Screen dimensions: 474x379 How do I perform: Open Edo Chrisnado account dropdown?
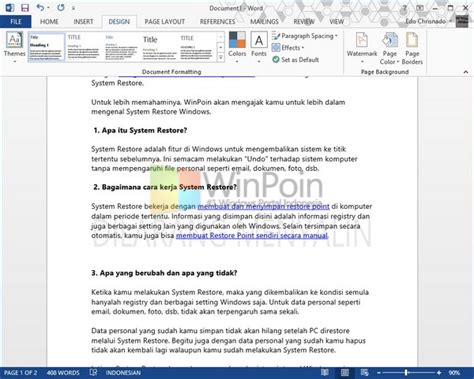[429, 21]
